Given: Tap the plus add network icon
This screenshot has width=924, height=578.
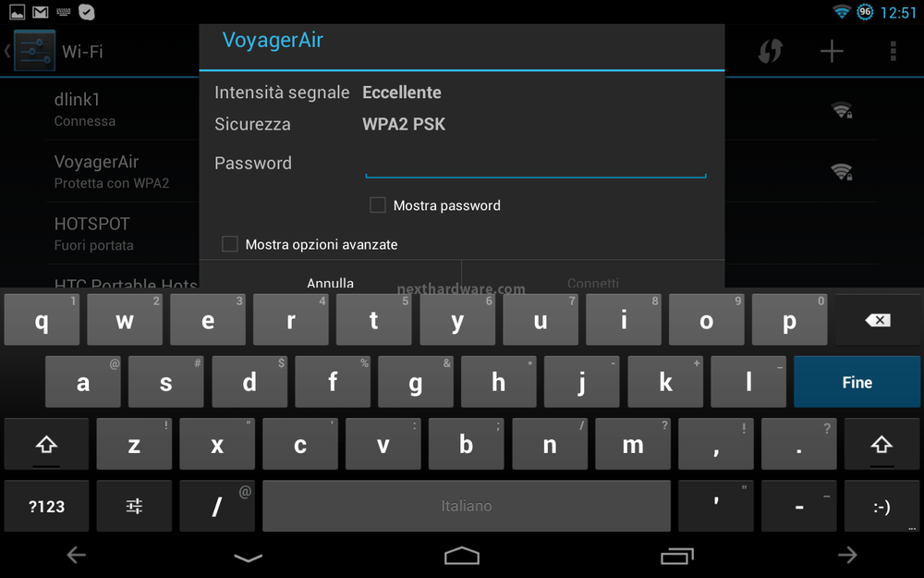Looking at the screenshot, I should coord(832,51).
